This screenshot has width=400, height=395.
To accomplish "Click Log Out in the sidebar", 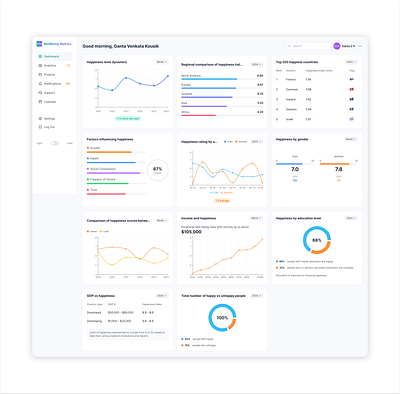I will [54, 127].
